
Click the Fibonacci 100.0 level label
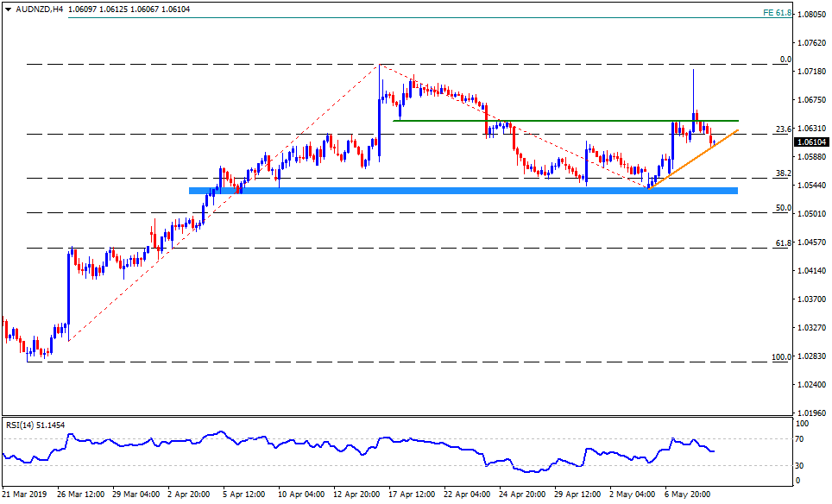click(x=781, y=356)
